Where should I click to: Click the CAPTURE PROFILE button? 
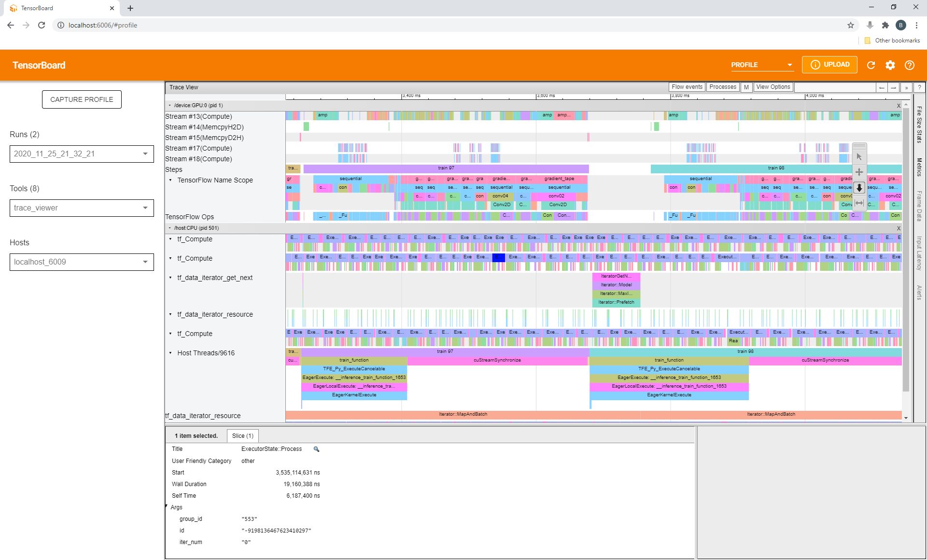pos(81,99)
